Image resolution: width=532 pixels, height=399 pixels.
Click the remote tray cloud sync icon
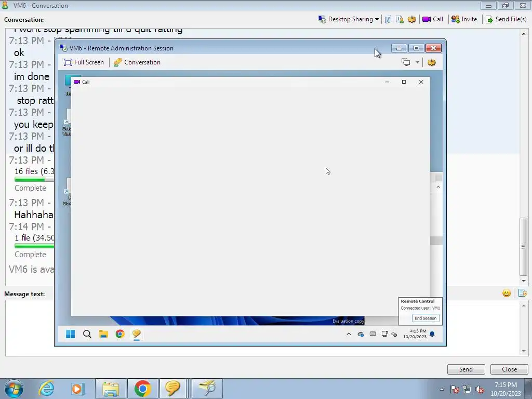click(361, 334)
